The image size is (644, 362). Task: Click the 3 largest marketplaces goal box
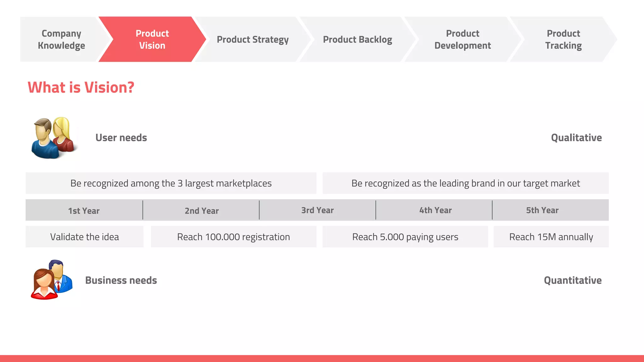point(171,183)
